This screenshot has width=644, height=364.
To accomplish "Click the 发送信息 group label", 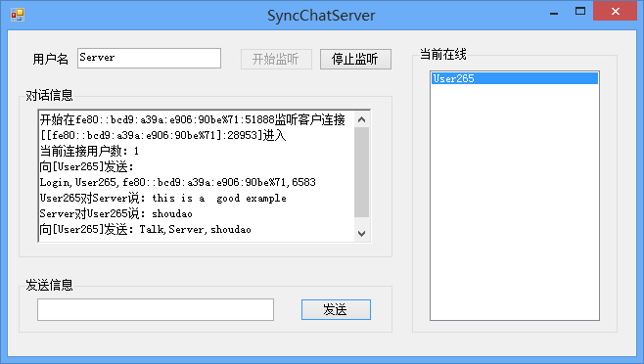I will tap(49, 285).
